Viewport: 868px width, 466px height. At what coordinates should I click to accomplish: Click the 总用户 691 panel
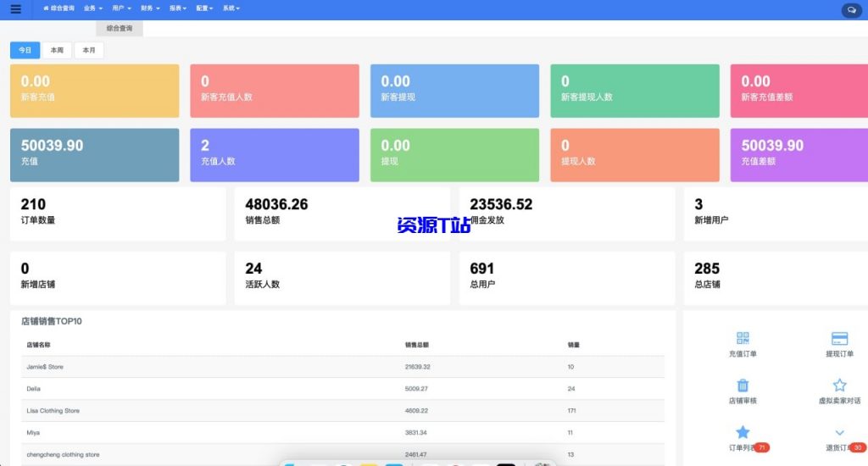point(567,279)
